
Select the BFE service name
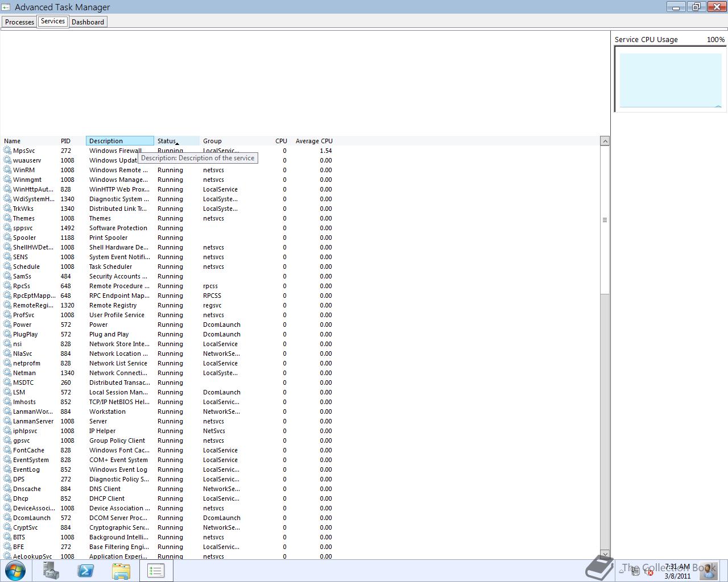[x=18, y=547]
